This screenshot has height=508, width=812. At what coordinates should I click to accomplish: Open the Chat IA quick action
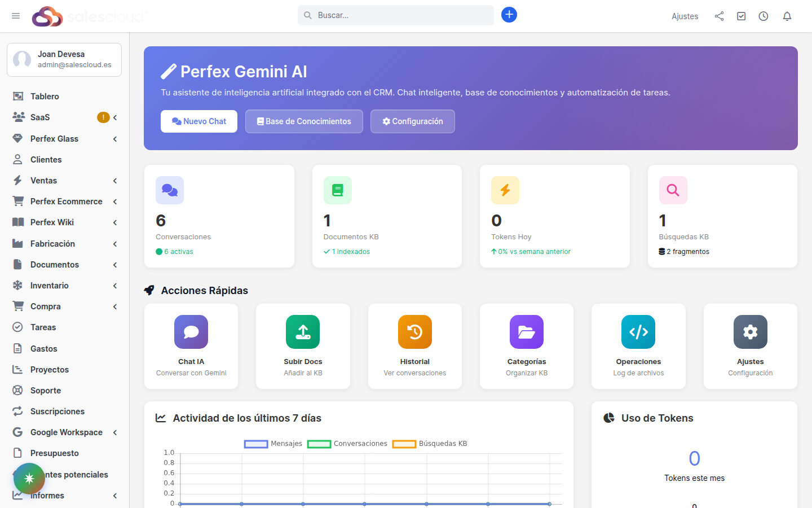point(191,332)
